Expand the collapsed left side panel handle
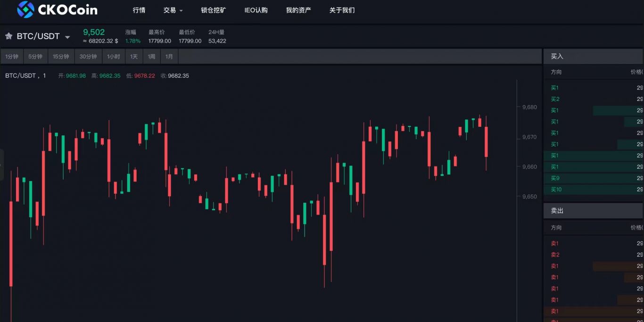This screenshot has height=322, width=644. pyautogui.click(x=2, y=165)
